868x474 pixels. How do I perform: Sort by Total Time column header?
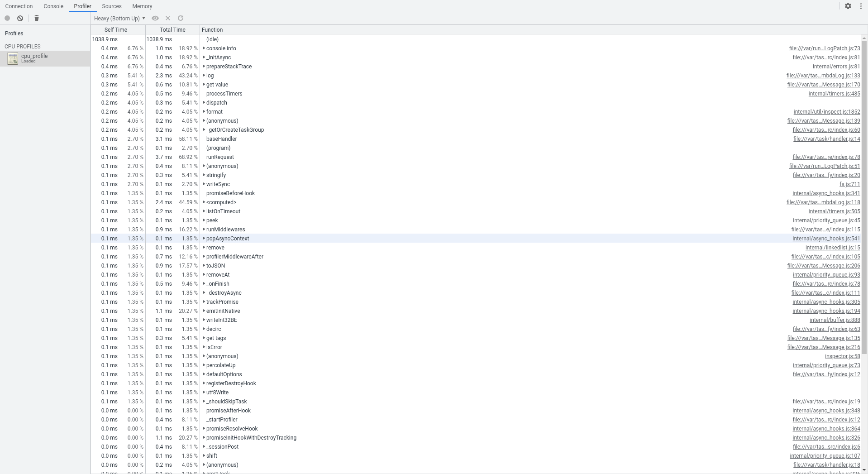point(172,29)
